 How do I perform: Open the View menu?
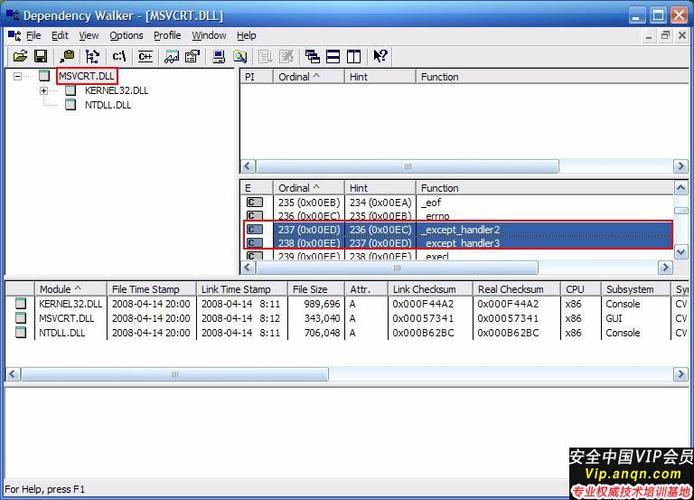click(89, 35)
